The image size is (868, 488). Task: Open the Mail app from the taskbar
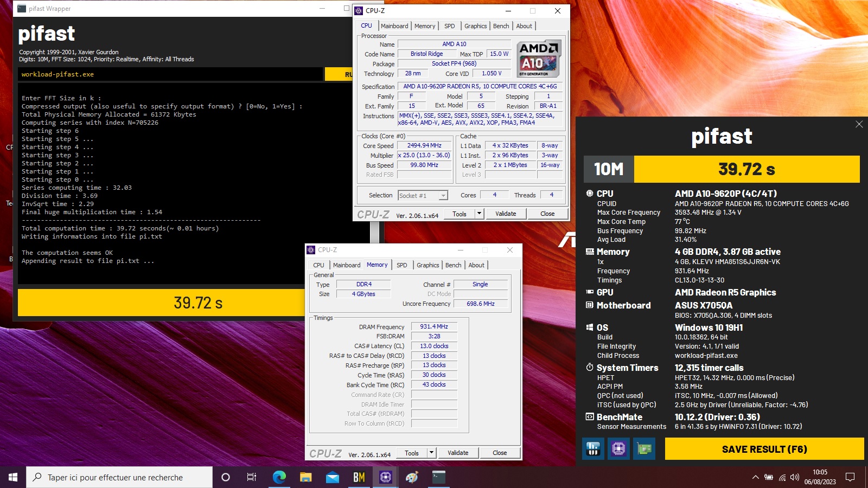pyautogui.click(x=333, y=477)
